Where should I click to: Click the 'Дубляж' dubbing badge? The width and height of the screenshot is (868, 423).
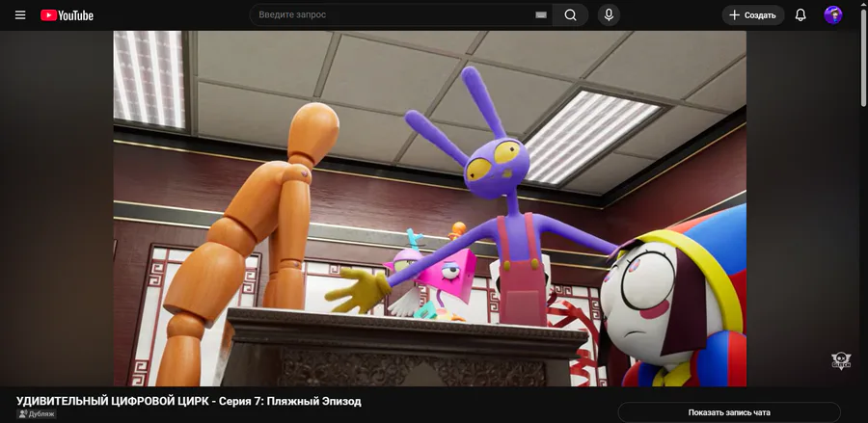click(37, 413)
